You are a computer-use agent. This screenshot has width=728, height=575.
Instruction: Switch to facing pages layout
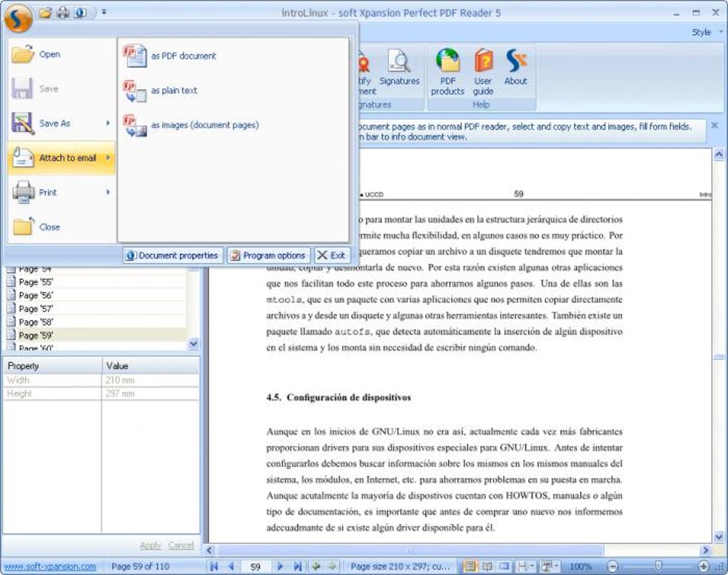487,566
